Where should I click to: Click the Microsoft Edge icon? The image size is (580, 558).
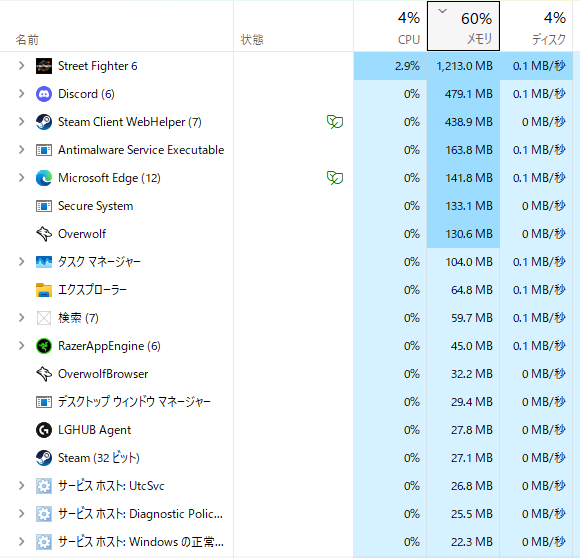point(44,178)
